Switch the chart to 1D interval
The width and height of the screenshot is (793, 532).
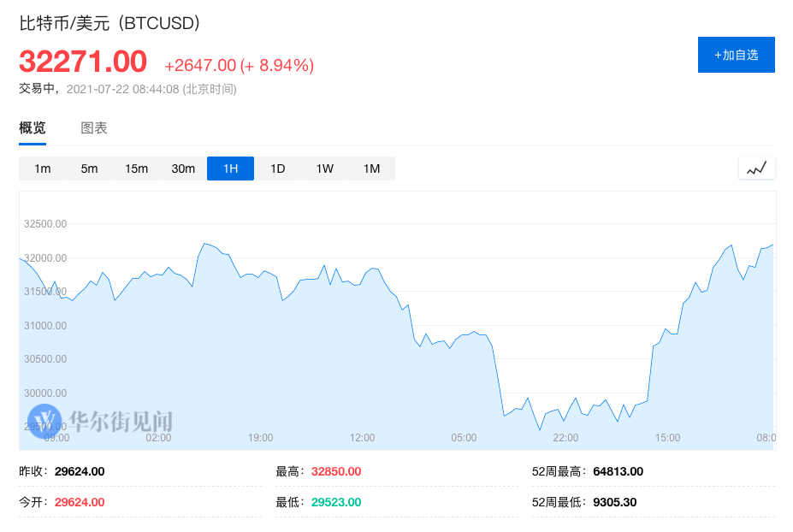point(277,168)
